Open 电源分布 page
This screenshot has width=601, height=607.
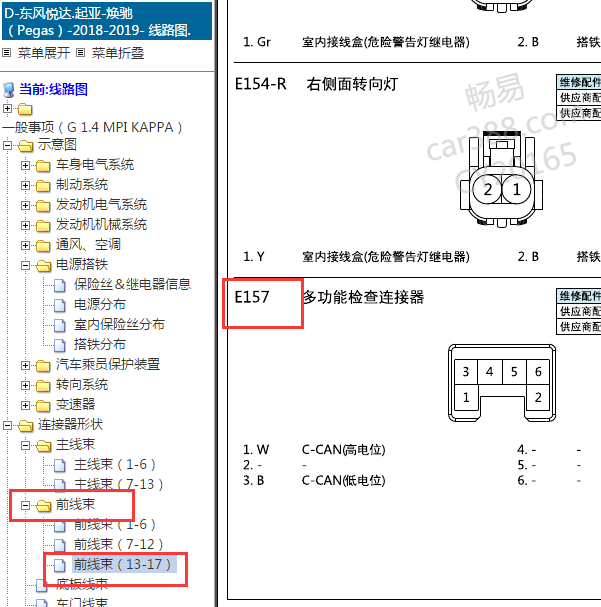coord(100,305)
